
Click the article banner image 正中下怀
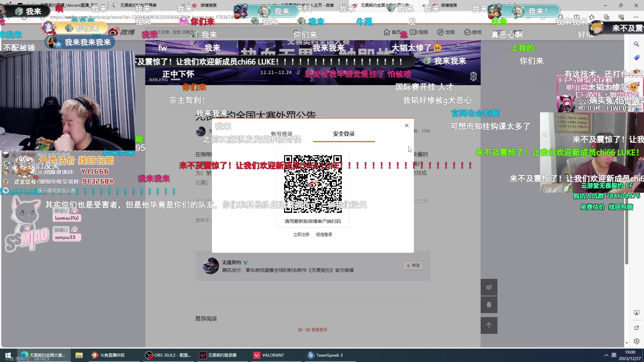tap(313, 63)
